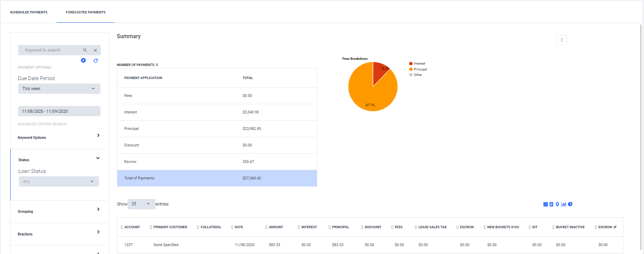This screenshot has width=644, height=254.
Task: Click the page vertical scrollbar
Action: pyautogui.click(x=642, y=137)
